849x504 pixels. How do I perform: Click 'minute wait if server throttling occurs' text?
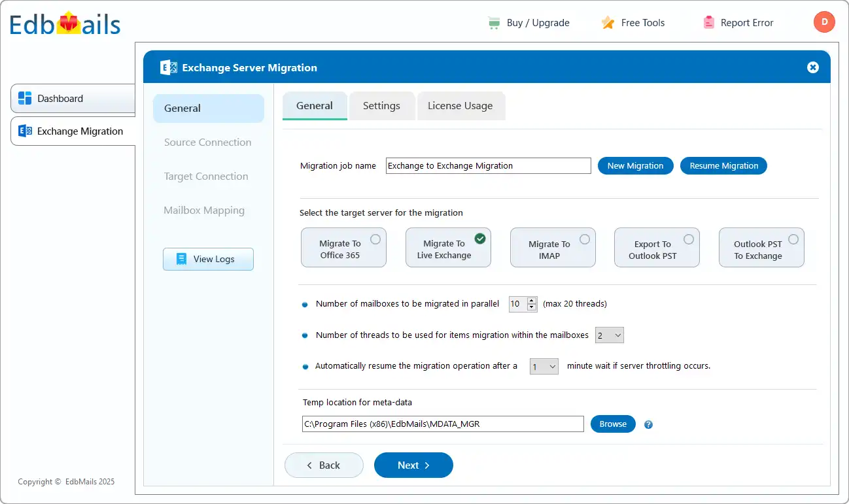pyautogui.click(x=638, y=365)
